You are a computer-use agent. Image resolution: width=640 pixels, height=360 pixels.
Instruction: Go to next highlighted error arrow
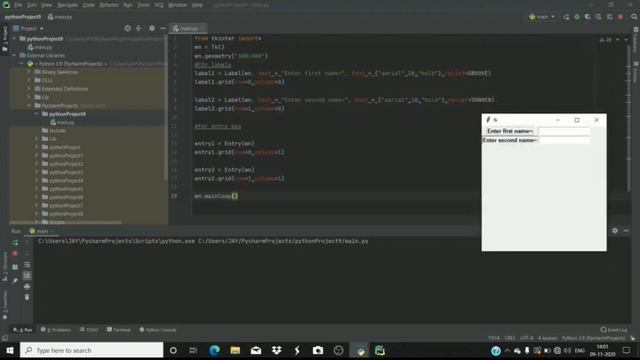click(626, 40)
